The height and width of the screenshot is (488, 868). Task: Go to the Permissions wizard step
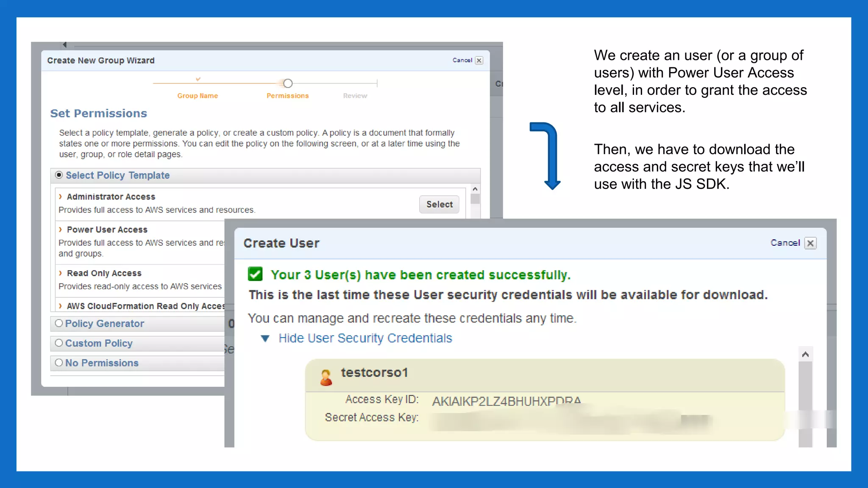[288, 96]
